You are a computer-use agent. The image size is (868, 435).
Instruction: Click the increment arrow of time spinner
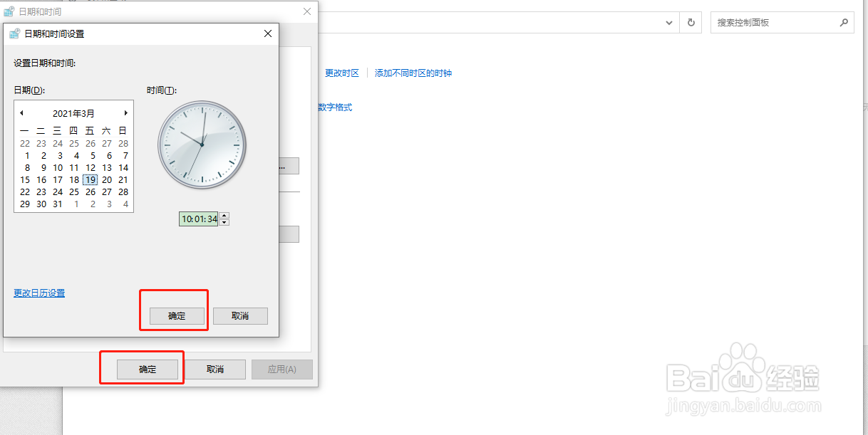tap(224, 216)
